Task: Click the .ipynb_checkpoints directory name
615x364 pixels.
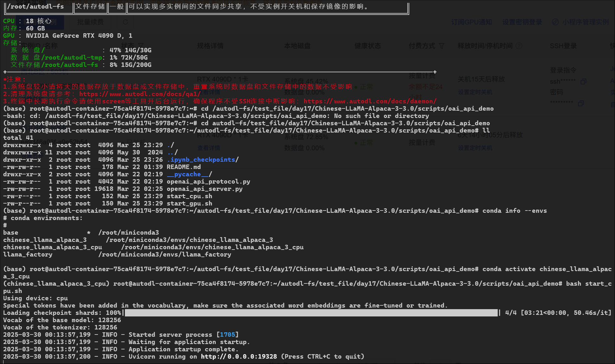Action: click(201, 159)
